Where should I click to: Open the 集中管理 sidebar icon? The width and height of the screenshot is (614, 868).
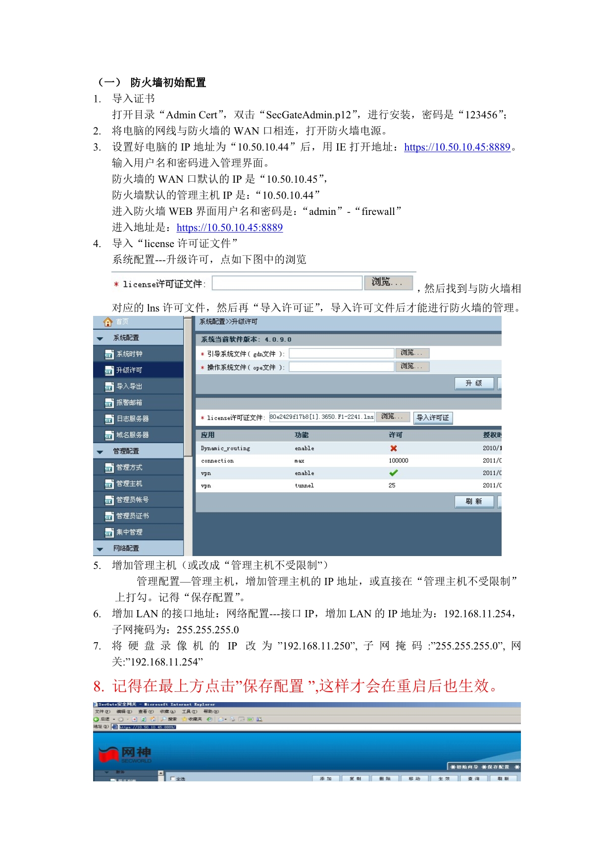(x=109, y=533)
